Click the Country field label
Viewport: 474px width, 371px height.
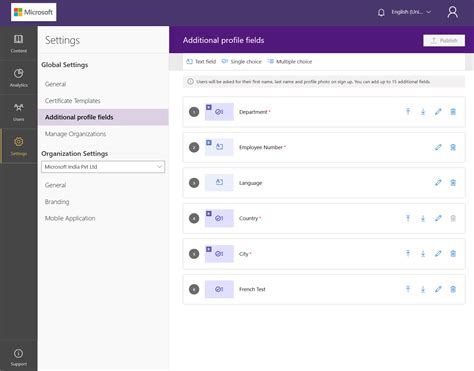click(x=249, y=218)
